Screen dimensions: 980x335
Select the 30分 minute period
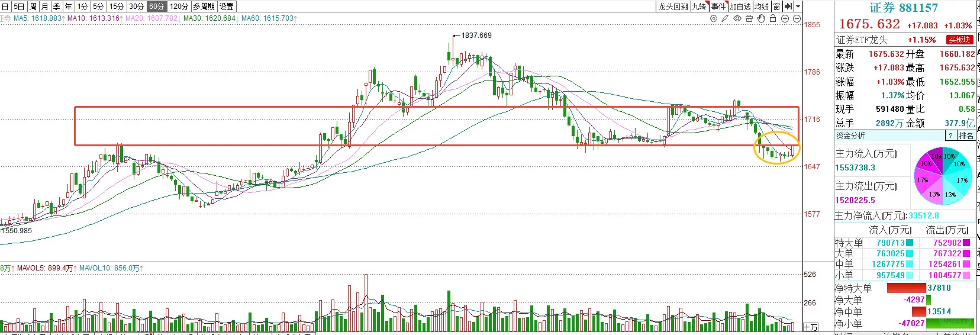[137, 7]
